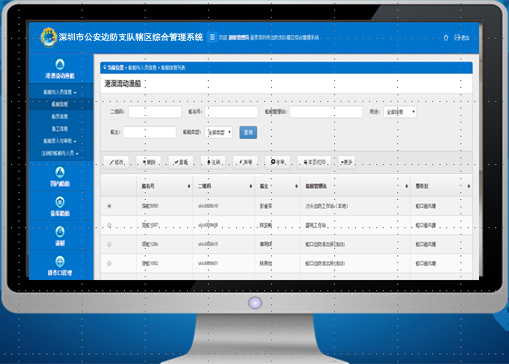The width and height of the screenshot is (509, 364).
Task: Click 船舶信息列表 breadcrumb link
Action: [173, 68]
